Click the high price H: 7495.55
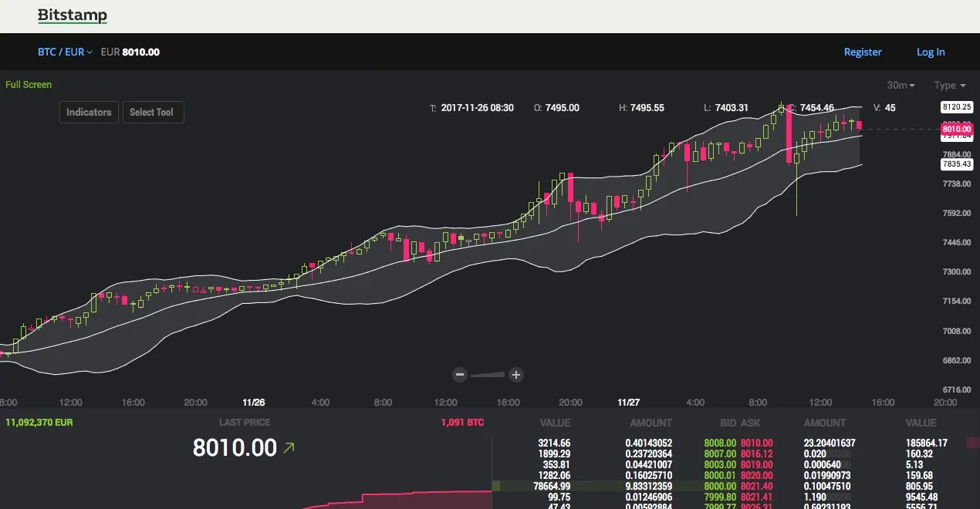Image resolution: width=980 pixels, height=509 pixels. click(x=641, y=108)
